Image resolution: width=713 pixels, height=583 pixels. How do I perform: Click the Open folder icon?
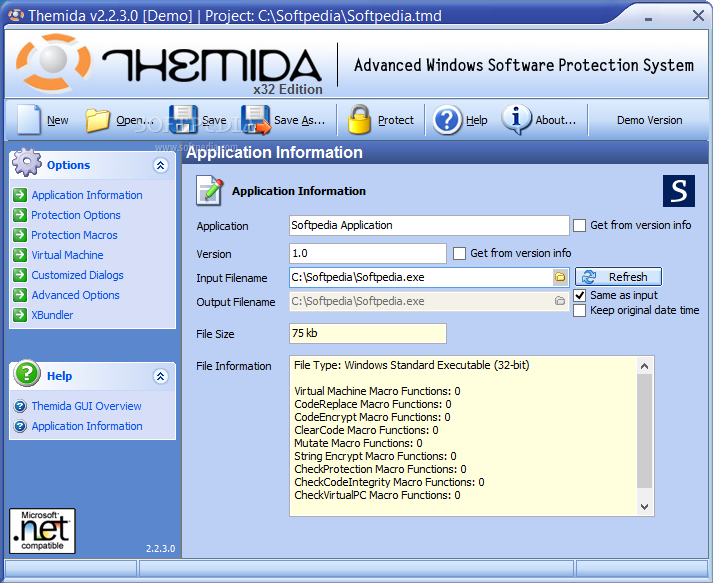97,120
